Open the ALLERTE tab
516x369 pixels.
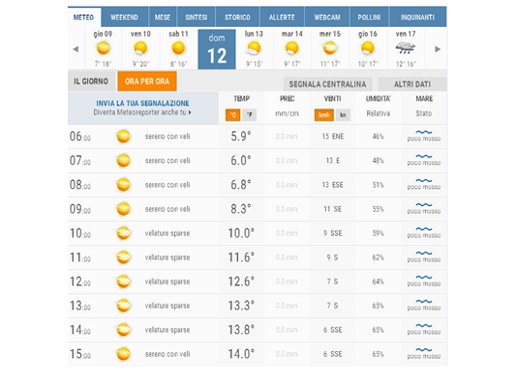(x=282, y=17)
